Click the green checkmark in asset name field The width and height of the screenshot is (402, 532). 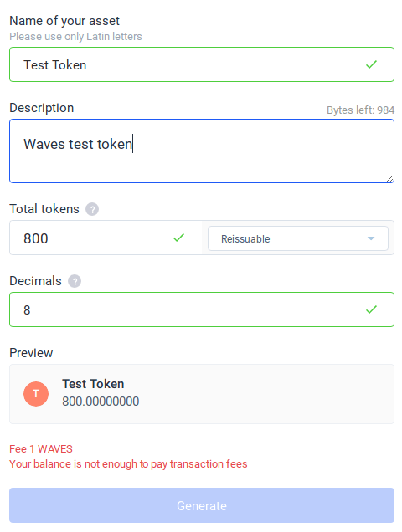(x=371, y=64)
